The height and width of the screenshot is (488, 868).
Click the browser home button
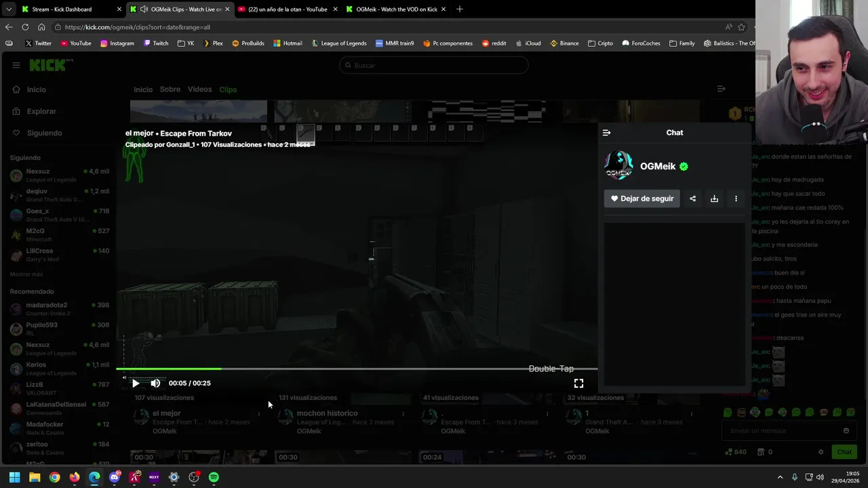(x=41, y=27)
